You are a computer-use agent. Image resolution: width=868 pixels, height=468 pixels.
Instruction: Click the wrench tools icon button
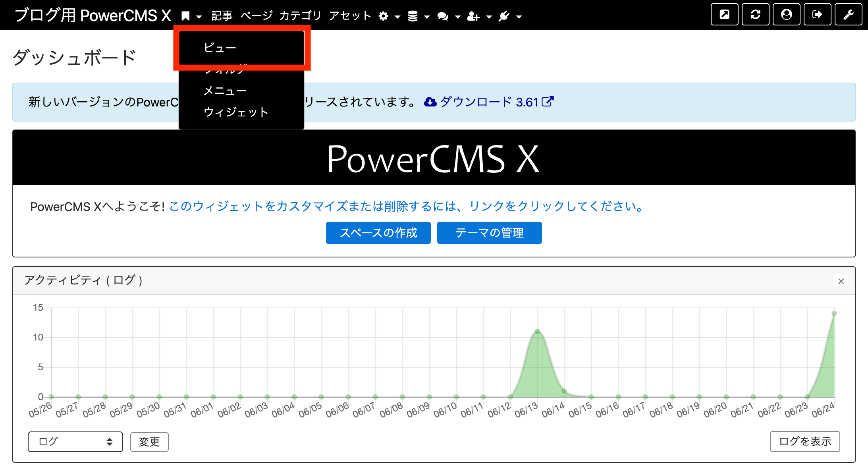(849, 14)
